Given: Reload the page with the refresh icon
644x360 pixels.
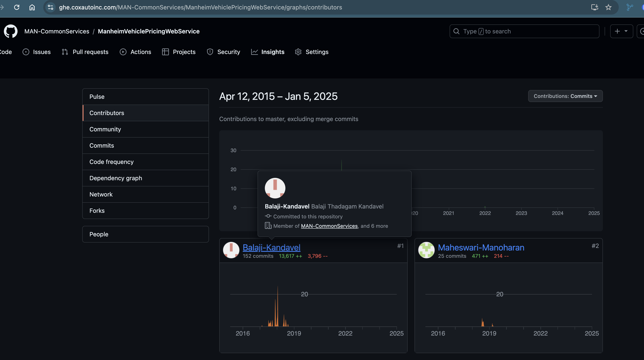Looking at the screenshot, I should [x=16, y=7].
